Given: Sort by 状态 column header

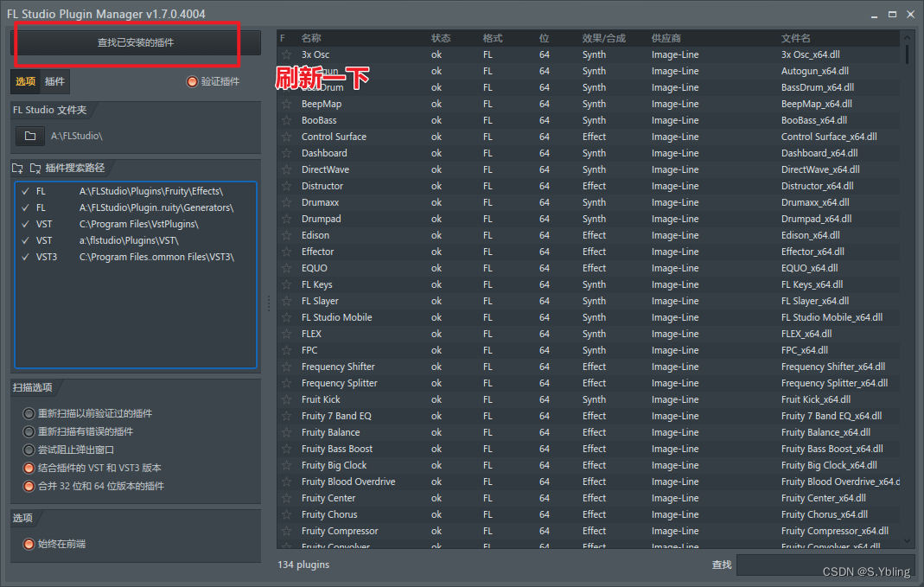Looking at the screenshot, I should coord(441,38).
